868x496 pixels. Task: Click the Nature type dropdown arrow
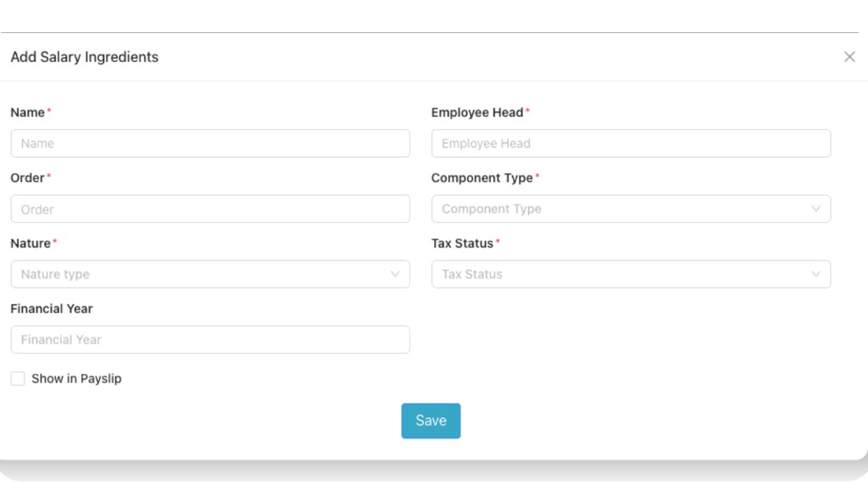(x=395, y=274)
